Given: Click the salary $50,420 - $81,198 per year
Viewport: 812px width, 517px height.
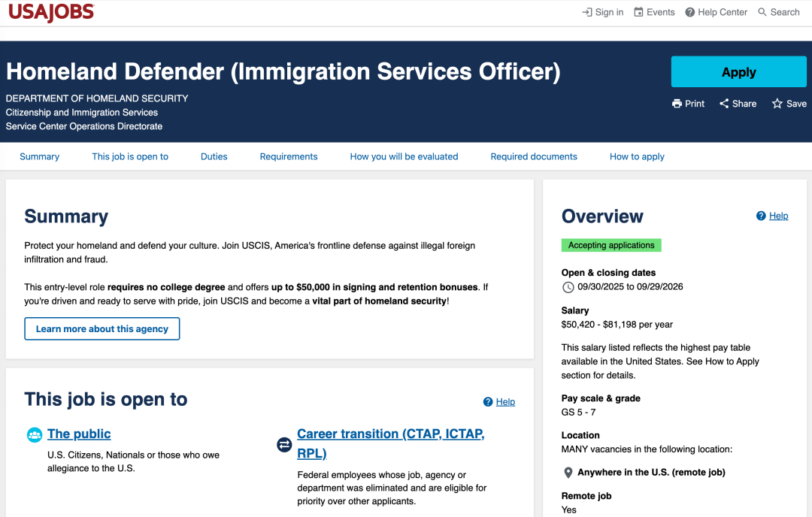Looking at the screenshot, I should [617, 325].
